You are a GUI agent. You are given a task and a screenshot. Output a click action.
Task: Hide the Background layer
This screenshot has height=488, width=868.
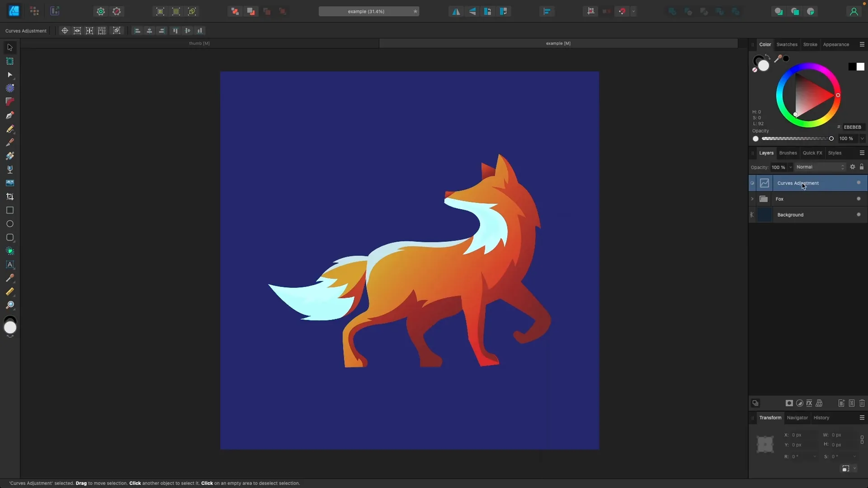click(x=859, y=215)
